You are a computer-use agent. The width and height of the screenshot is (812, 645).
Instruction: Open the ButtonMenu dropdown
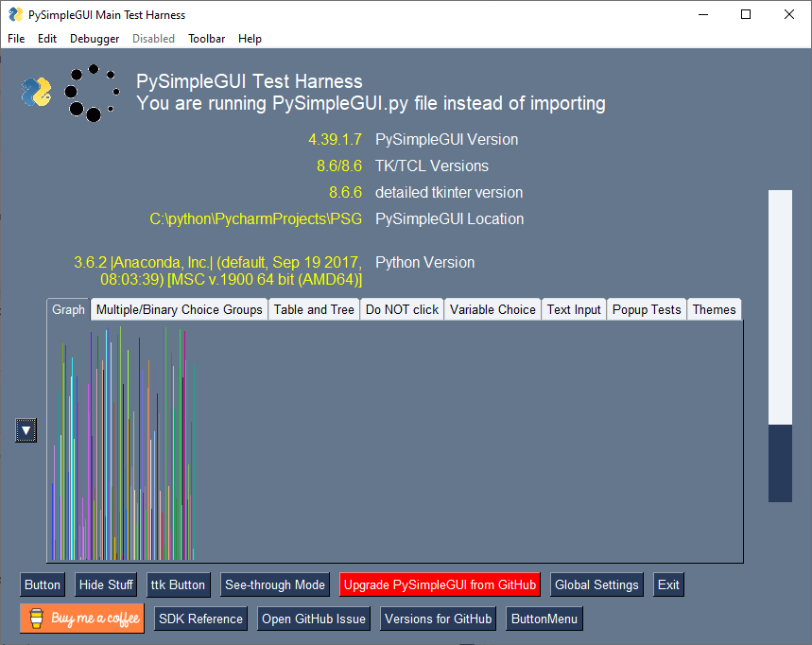tap(544, 619)
